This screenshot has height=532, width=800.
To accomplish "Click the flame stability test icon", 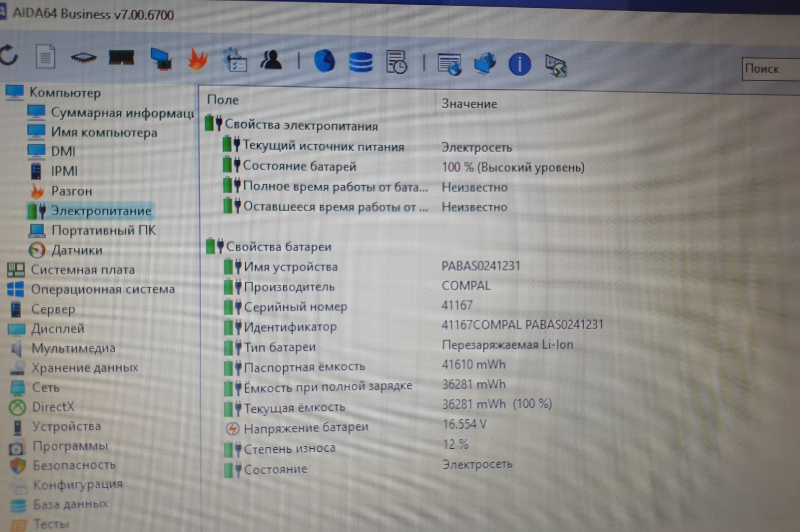I will [x=198, y=60].
